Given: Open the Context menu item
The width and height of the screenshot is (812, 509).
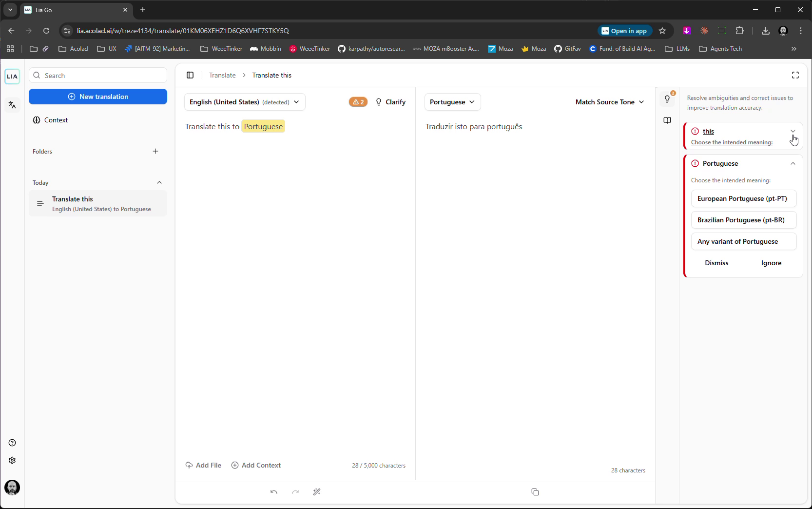Looking at the screenshot, I should click(56, 120).
